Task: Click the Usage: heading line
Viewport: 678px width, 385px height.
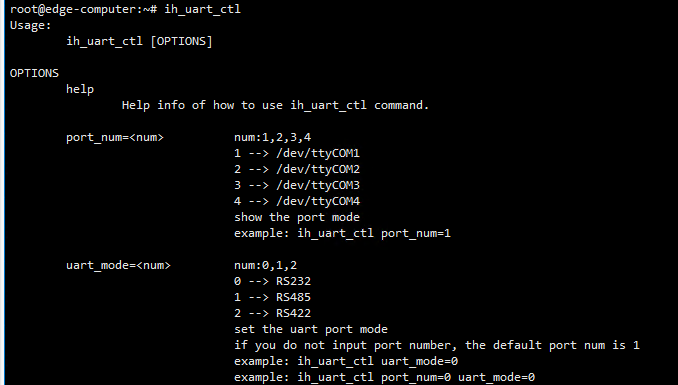Action: pos(31,25)
